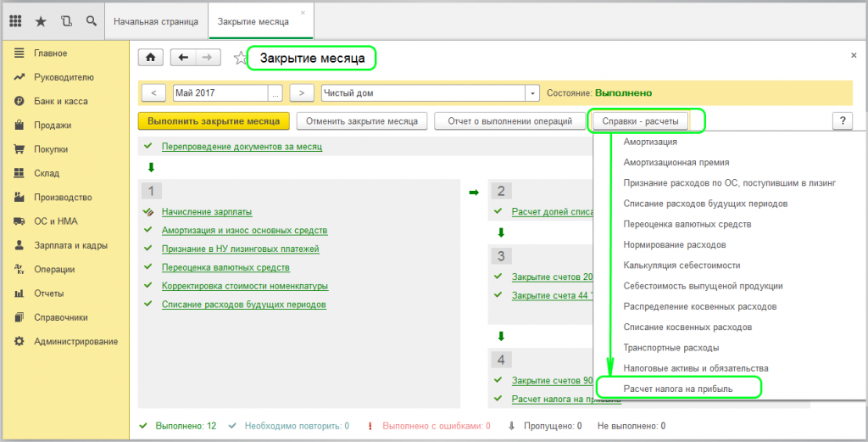Click the search magnifier icon

[92, 20]
